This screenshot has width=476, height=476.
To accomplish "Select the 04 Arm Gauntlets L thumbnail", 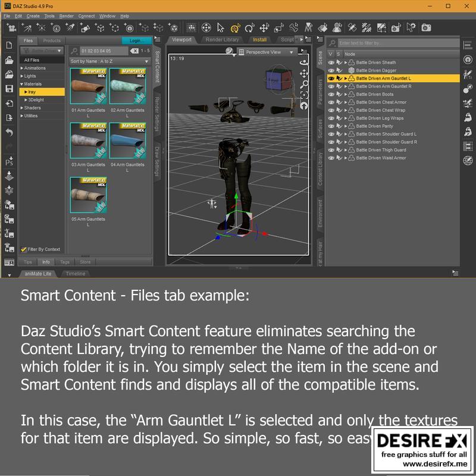I will tap(127, 141).
